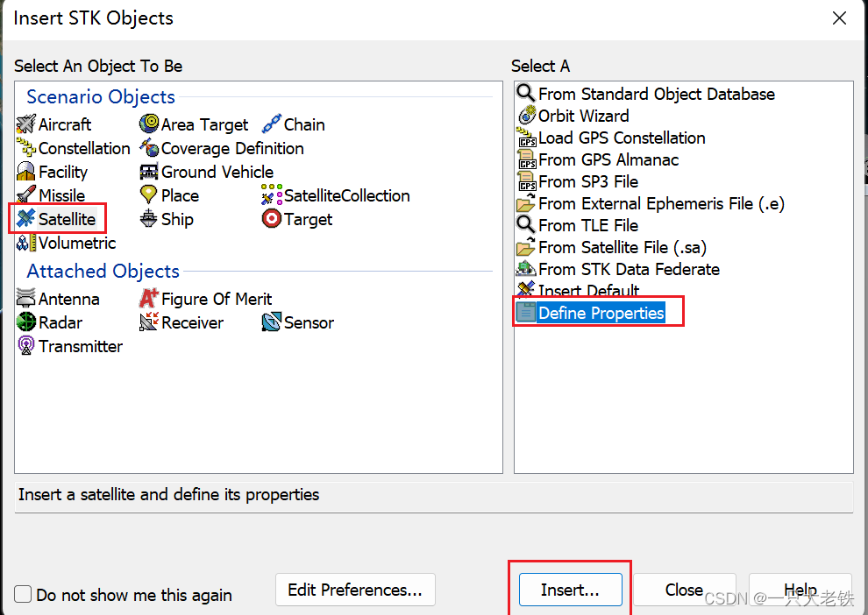Select the Facility icon
Viewport: 868px width, 615px height.
(26, 172)
